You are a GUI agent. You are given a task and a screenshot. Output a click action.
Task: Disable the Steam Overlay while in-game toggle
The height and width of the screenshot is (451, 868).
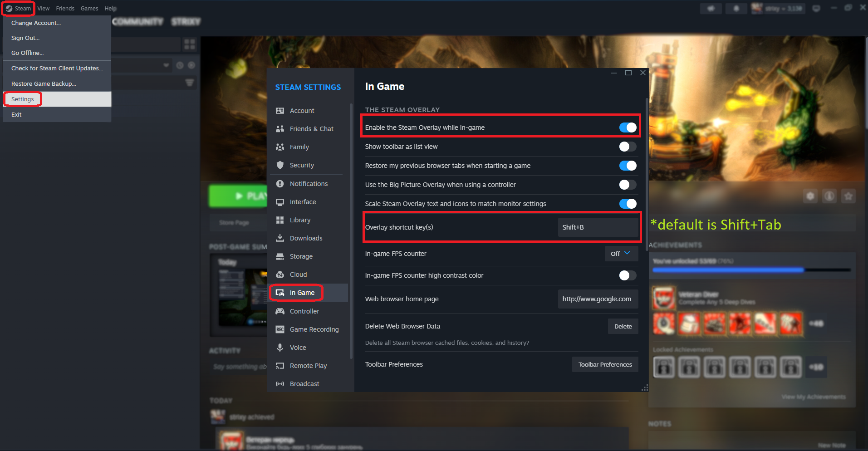click(x=628, y=127)
